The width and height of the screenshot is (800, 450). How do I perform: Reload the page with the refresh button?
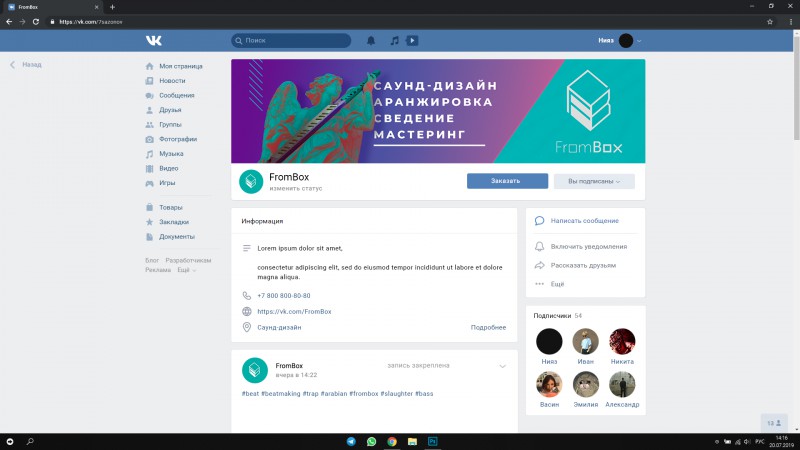pos(36,22)
